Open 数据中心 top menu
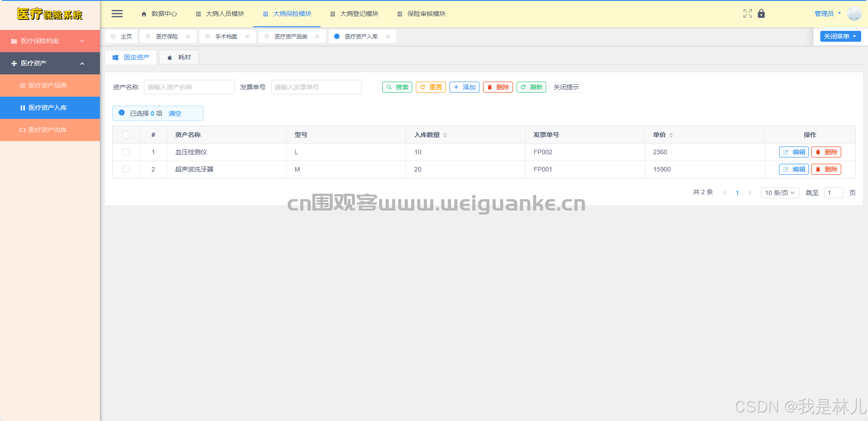 coord(159,14)
